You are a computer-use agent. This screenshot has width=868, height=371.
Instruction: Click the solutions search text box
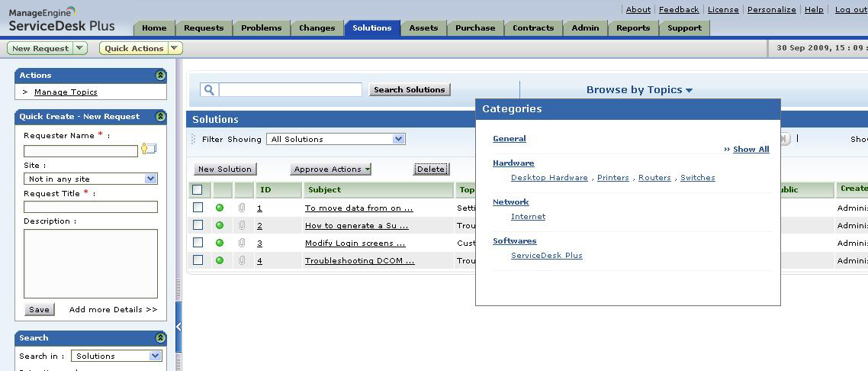point(290,89)
